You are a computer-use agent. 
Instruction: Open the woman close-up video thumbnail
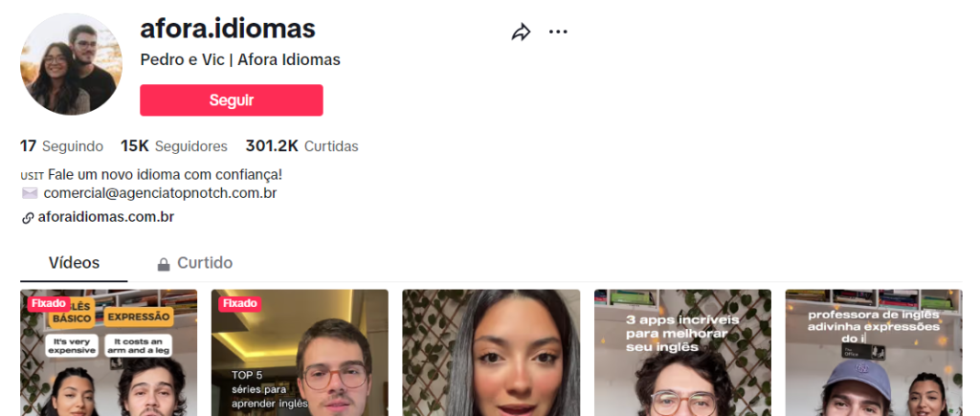(491, 352)
